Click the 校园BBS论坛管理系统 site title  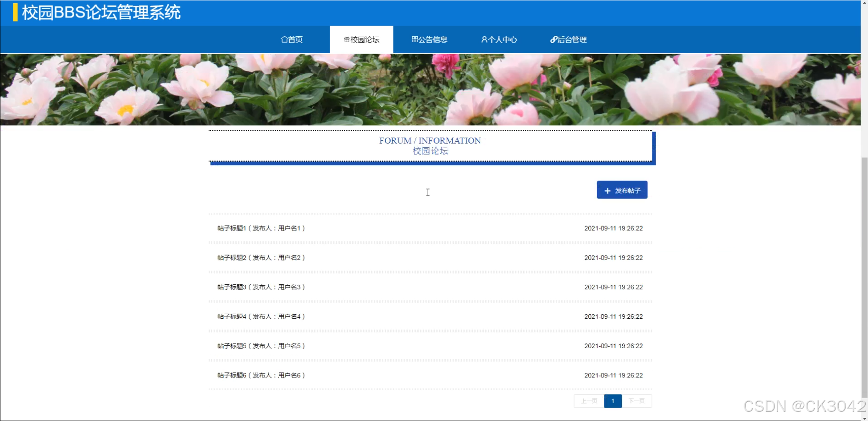(100, 12)
